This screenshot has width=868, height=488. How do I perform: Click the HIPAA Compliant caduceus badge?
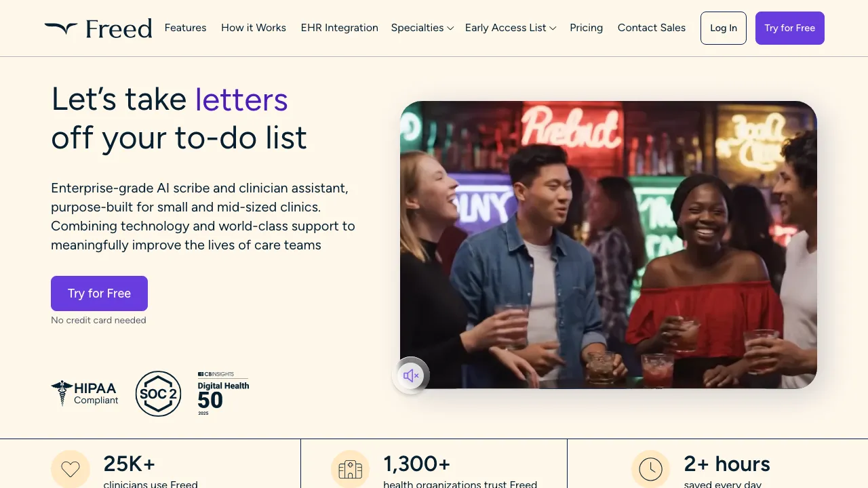click(x=85, y=393)
